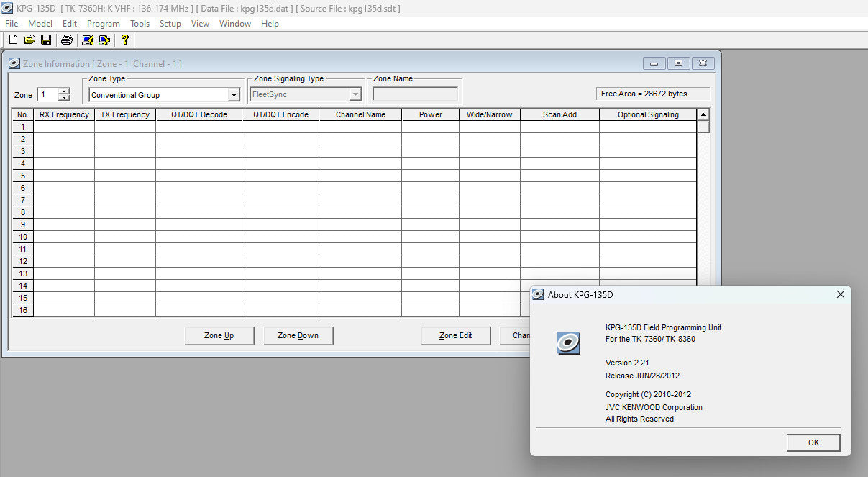
Task: Open the Tools menu
Action: (x=140, y=24)
